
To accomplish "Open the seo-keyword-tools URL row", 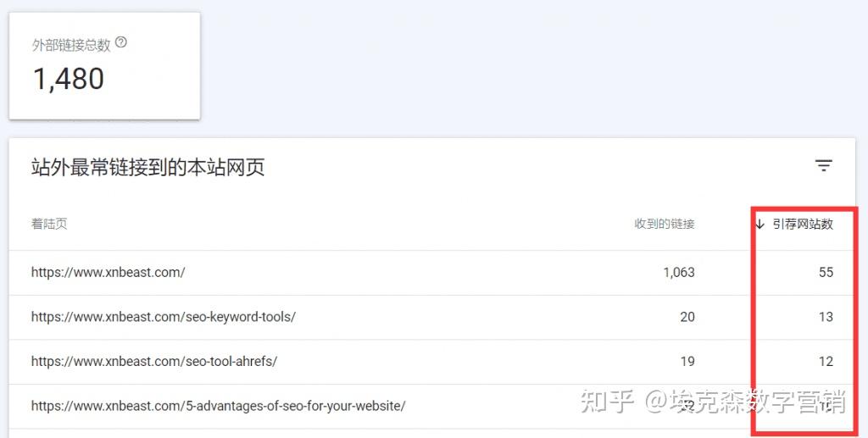I will (431, 317).
